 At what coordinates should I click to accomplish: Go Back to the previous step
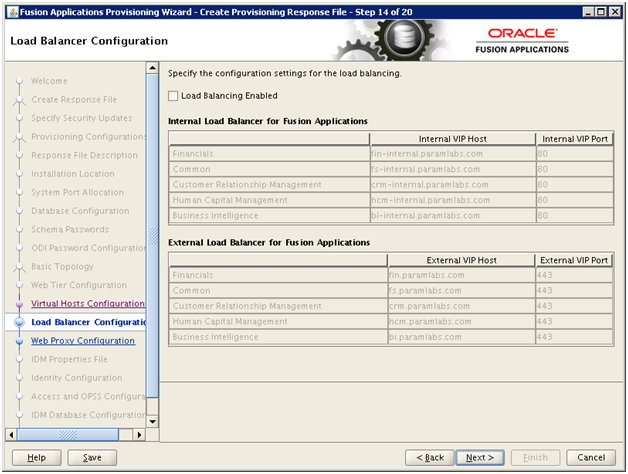tap(430, 458)
